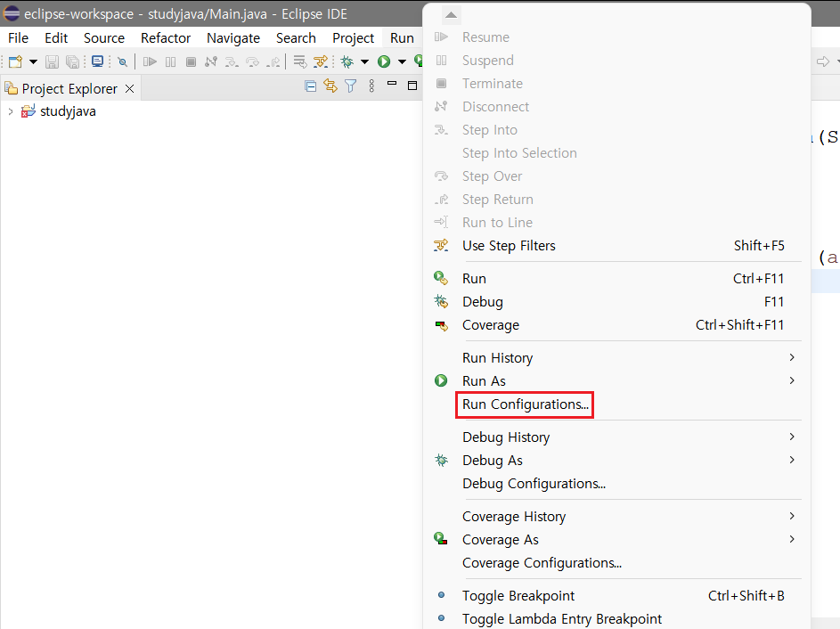This screenshot has width=840, height=629.
Task: Open the Edit menu
Action: [56, 38]
